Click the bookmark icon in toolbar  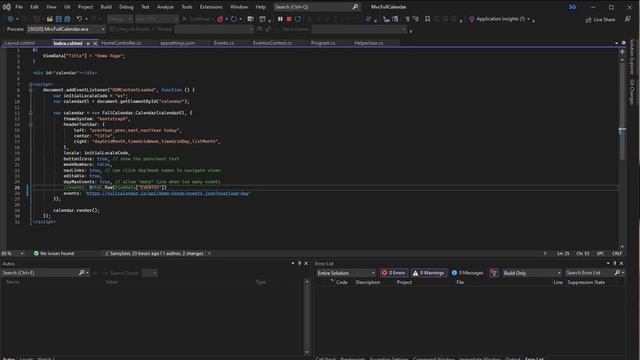(x=427, y=19)
